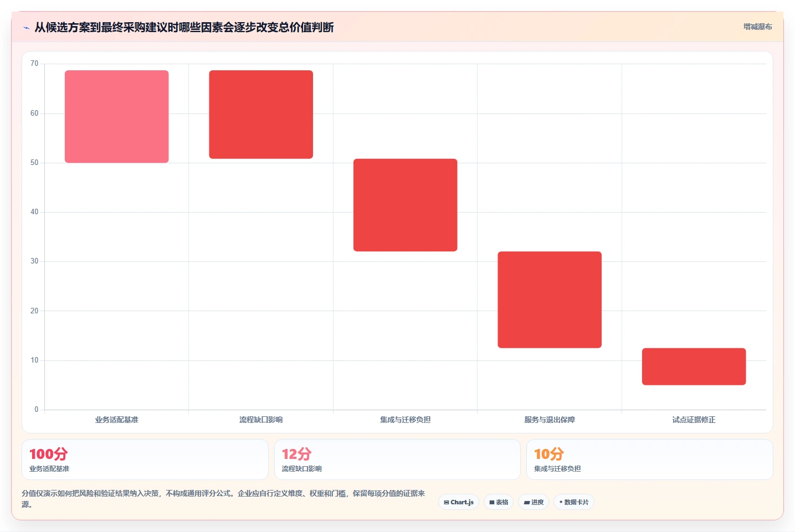Click the 10分 集成与迁移负担 card
The image size is (795, 532).
[649, 459]
